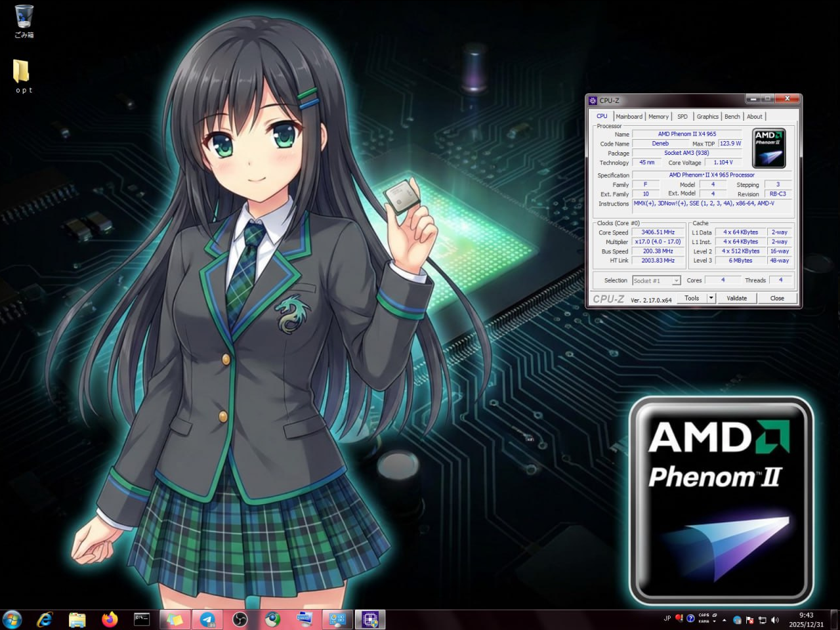The image size is (840, 630).
Task: Click the IME options menu arrow
Action: click(714, 621)
